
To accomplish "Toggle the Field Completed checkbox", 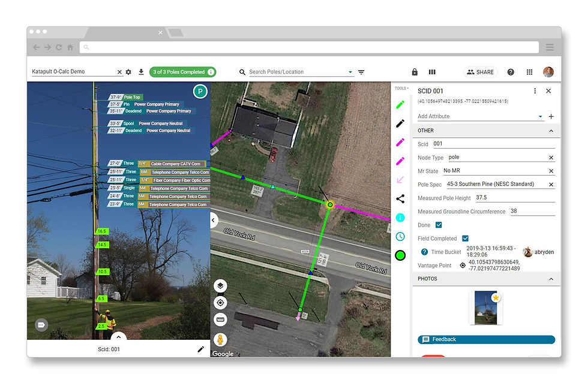I will point(466,239).
